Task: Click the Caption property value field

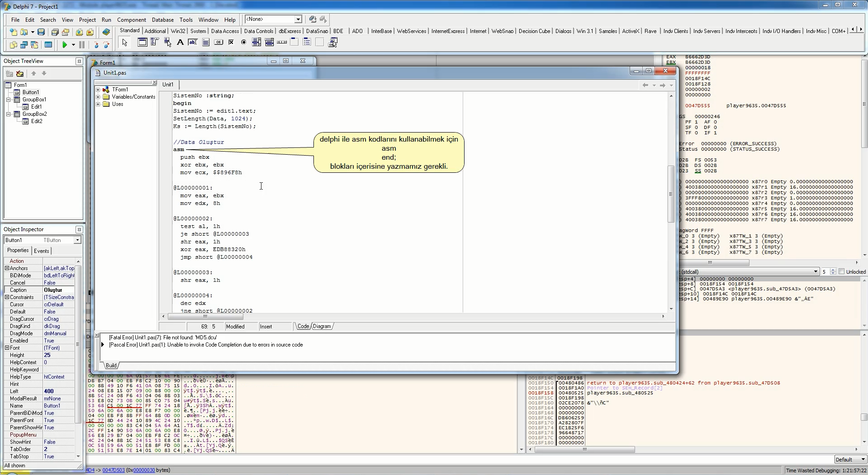Action: (x=59, y=290)
